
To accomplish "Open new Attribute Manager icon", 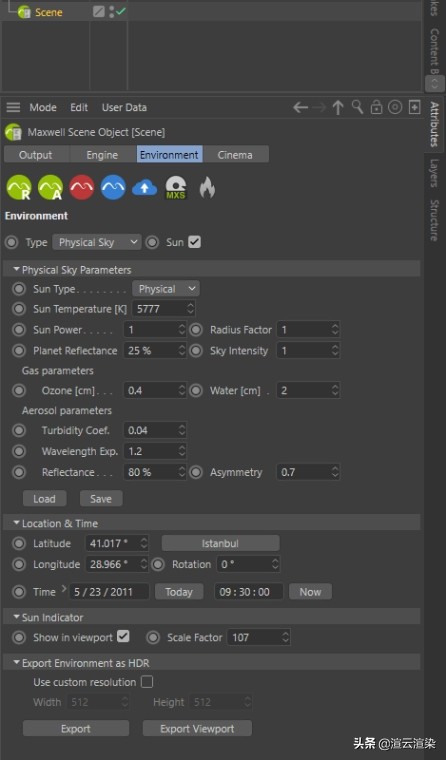I will (x=414, y=107).
